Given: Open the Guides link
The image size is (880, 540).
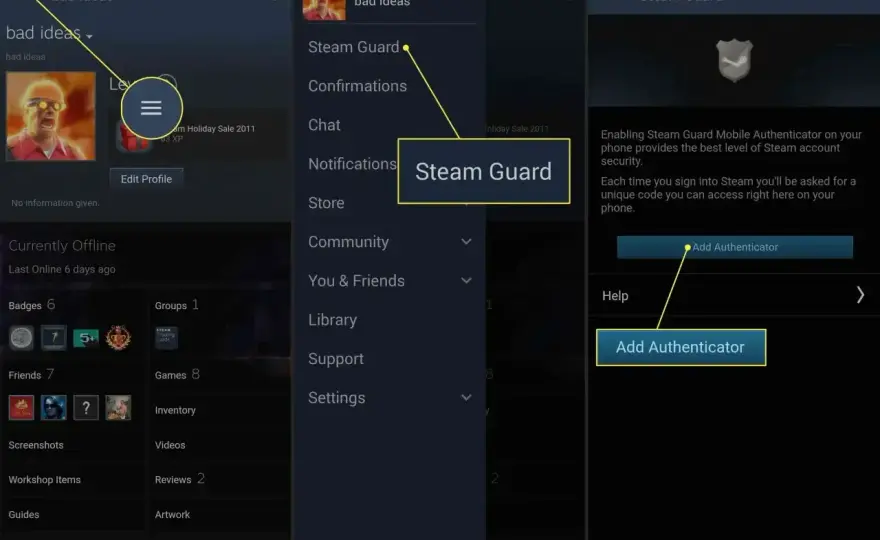Looking at the screenshot, I should click(24, 515).
